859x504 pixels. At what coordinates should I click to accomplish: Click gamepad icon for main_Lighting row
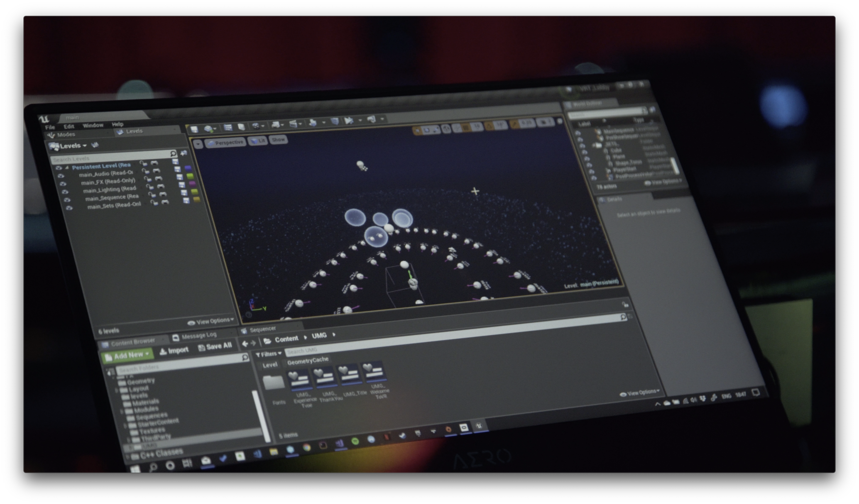click(x=161, y=186)
